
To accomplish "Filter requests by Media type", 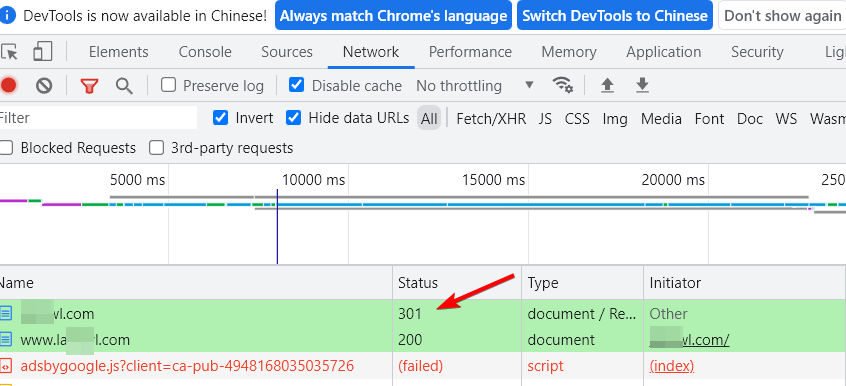I will tap(661, 118).
